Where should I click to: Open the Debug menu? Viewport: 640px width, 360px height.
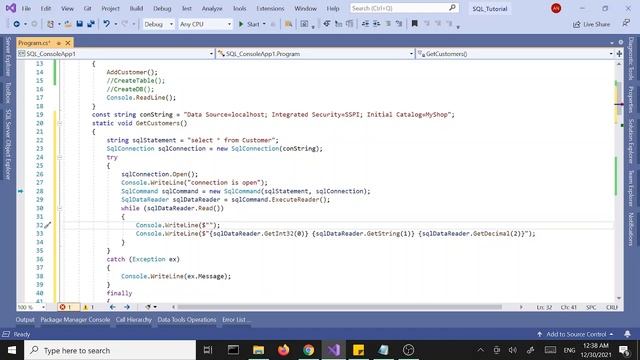point(162,8)
